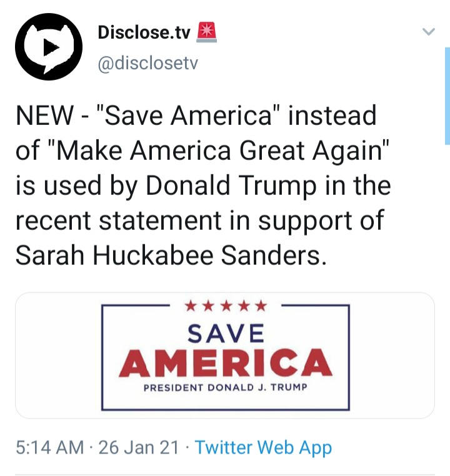Click the five red stars in logo
This screenshot has height=476, width=450.
coord(226,305)
